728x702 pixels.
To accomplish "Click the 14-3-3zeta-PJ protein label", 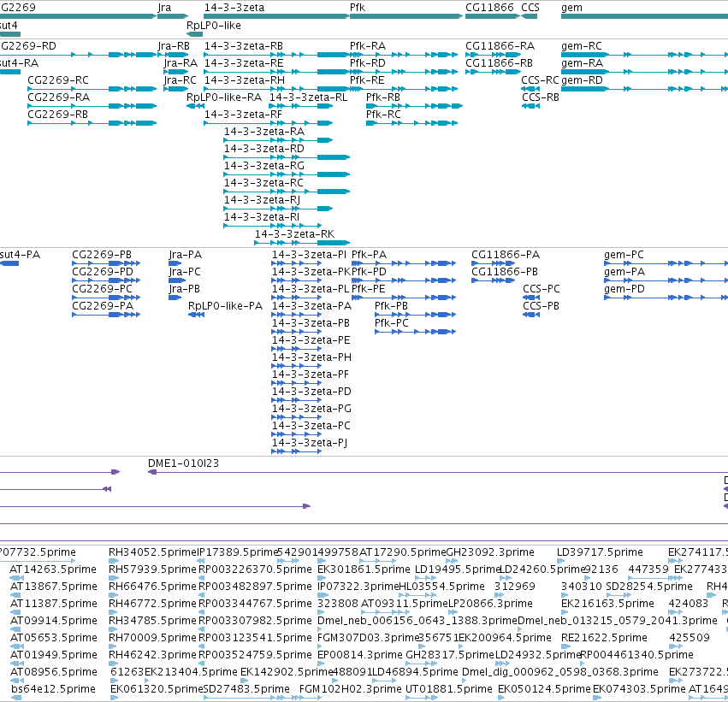I will [309, 443].
